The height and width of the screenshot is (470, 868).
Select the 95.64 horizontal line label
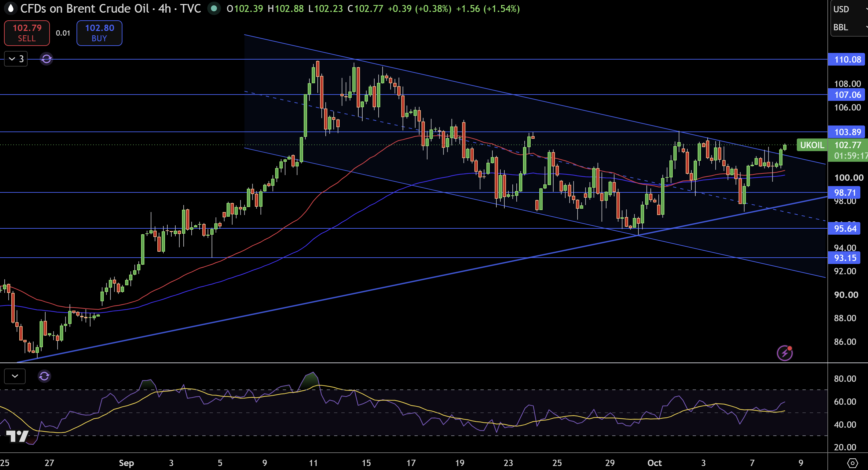point(844,229)
